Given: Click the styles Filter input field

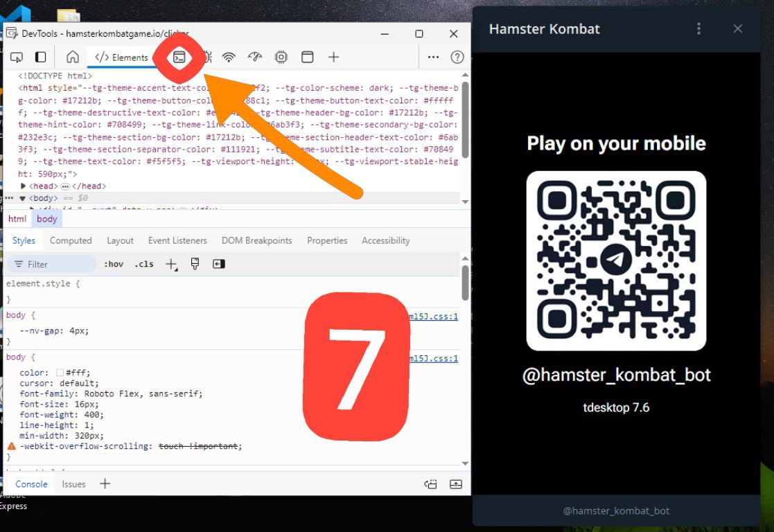Looking at the screenshot, I should click(x=52, y=264).
